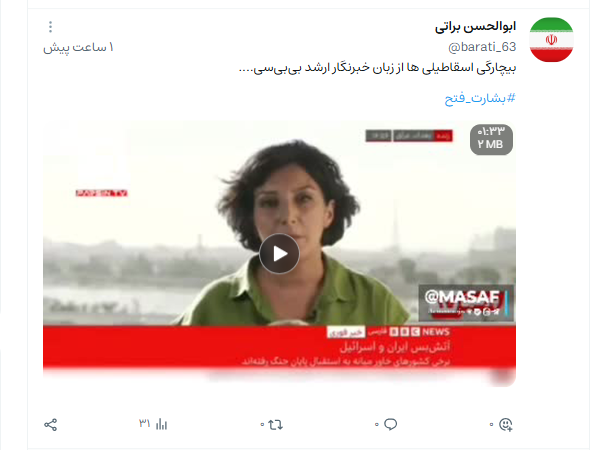Viewport: 593px width, 450px height.
Task: Play the embedded video
Action: [x=279, y=253]
